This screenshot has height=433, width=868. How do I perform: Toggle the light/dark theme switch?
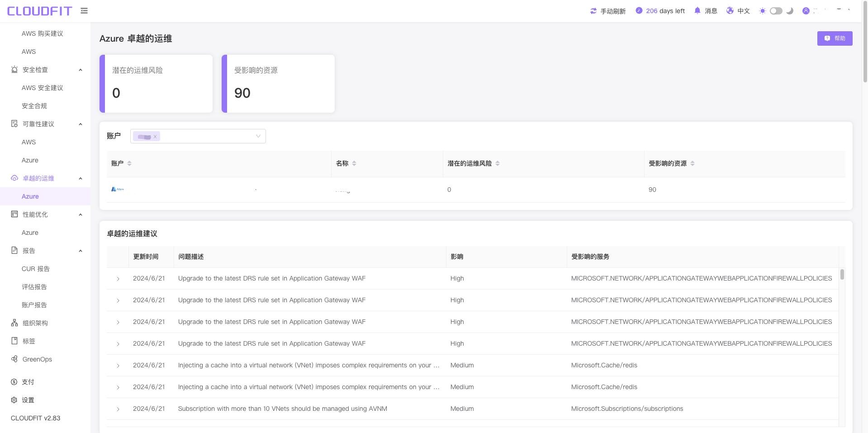point(776,11)
